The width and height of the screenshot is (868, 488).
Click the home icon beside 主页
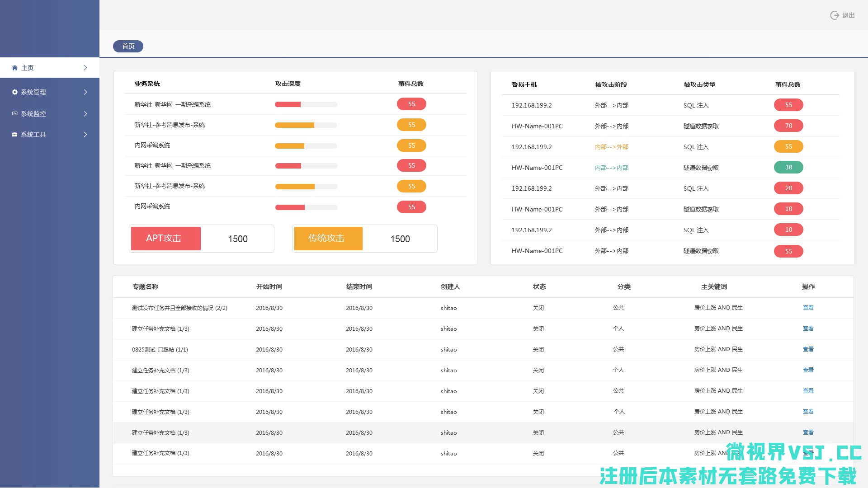(14, 68)
